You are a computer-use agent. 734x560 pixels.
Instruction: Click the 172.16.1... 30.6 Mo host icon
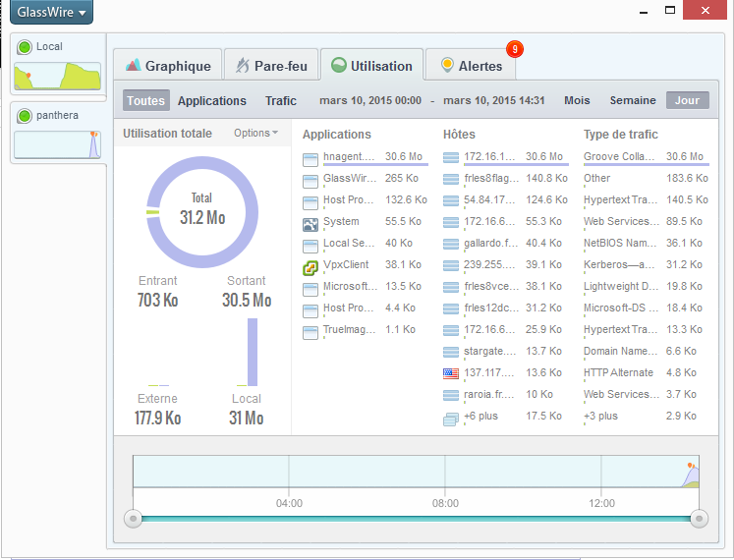(x=451, y=157)
